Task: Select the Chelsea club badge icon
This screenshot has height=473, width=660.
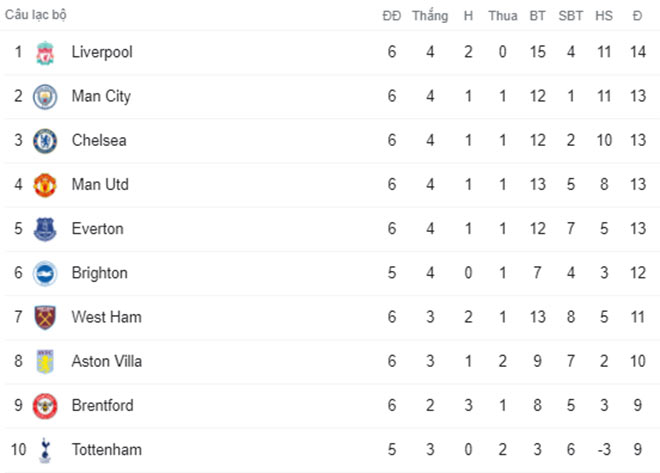Action: (x=45, y=141)
